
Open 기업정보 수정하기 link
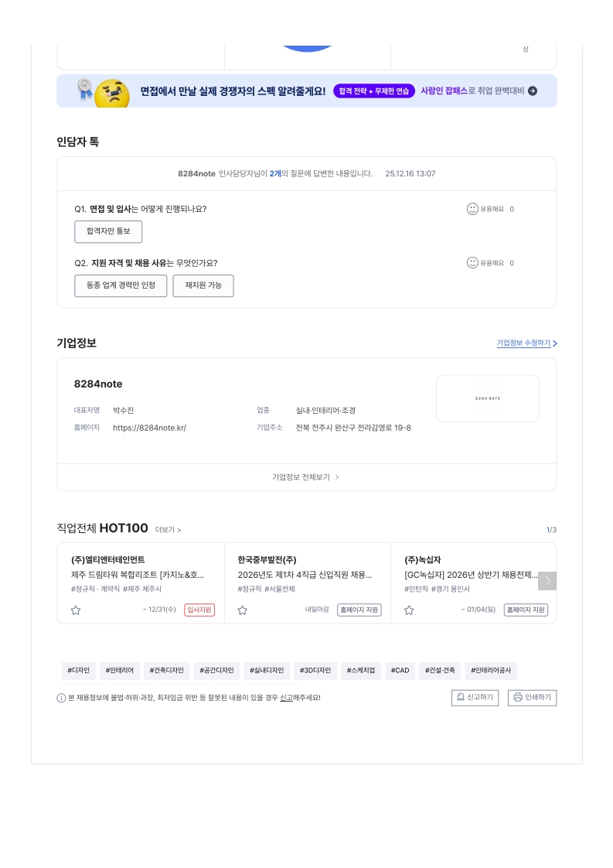pyautogui.click(x=526, y=343)
